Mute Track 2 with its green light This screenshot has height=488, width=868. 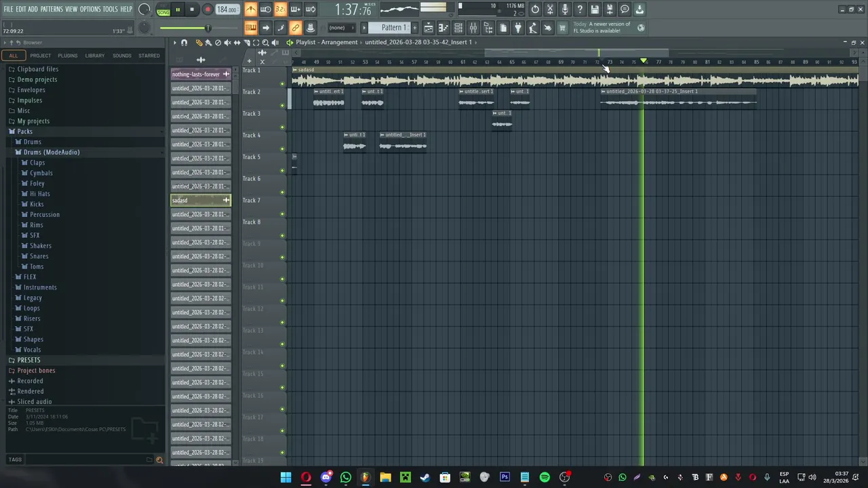click(x=283, y=106)
